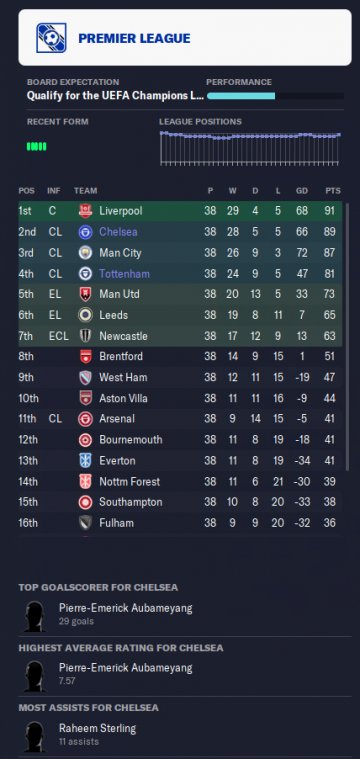Click the league table vertical scrollbar
This screenshot has height=759, width=360.
click(346, 336)
